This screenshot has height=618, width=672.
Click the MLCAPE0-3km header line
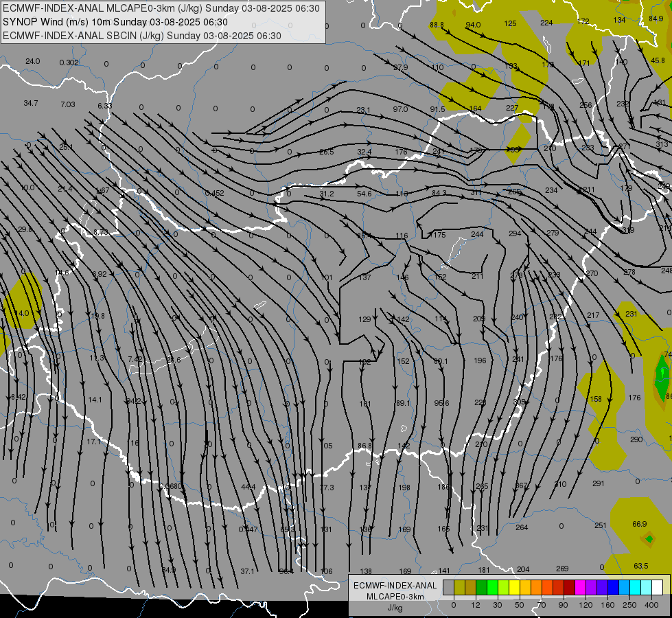tap(161, 8)
